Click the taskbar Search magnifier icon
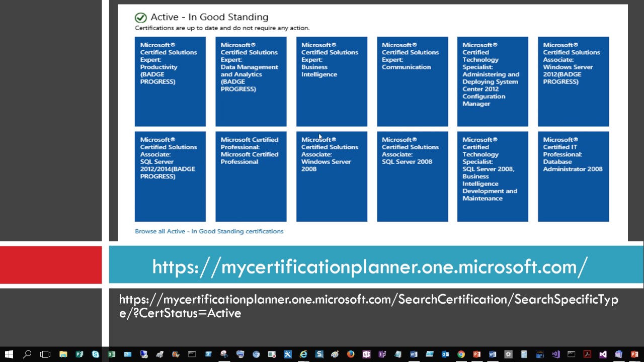644x362 pixels. 27,354
